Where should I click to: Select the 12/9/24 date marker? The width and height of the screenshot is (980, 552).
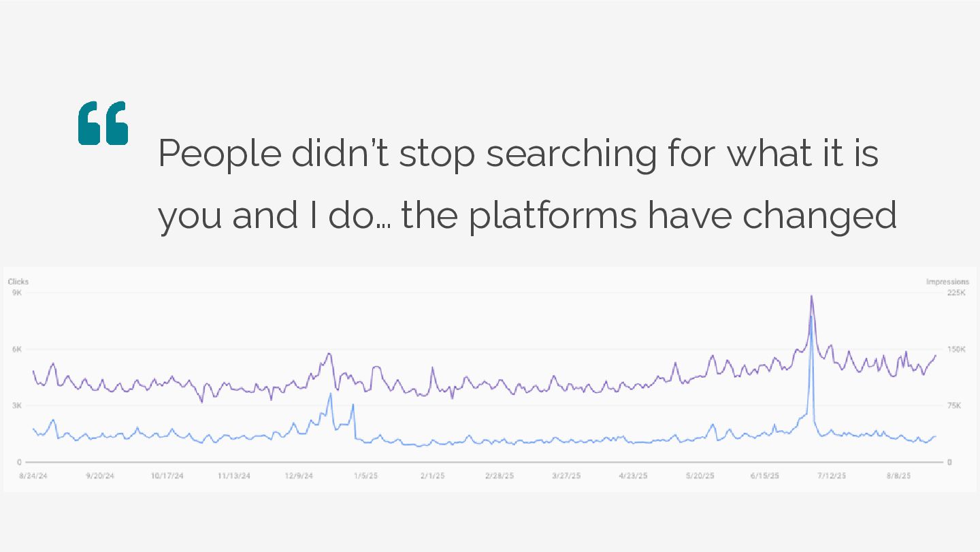click(x=299, y=476)
